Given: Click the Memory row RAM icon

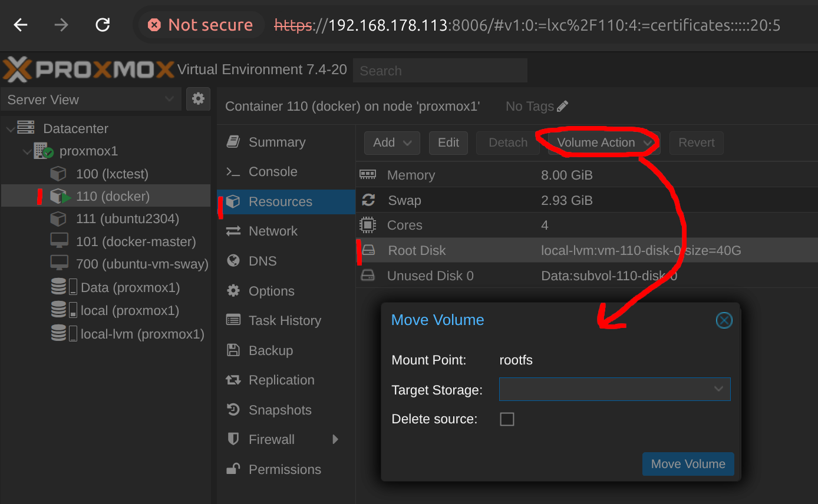Looking at the screenshot, I should click(368, 175).
